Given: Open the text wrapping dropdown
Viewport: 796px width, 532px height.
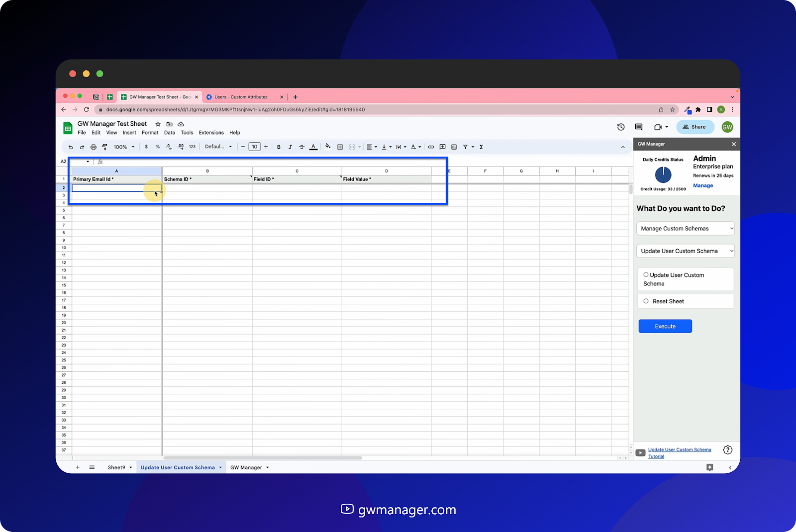Looking at the screenshot, I should (401, 147).
